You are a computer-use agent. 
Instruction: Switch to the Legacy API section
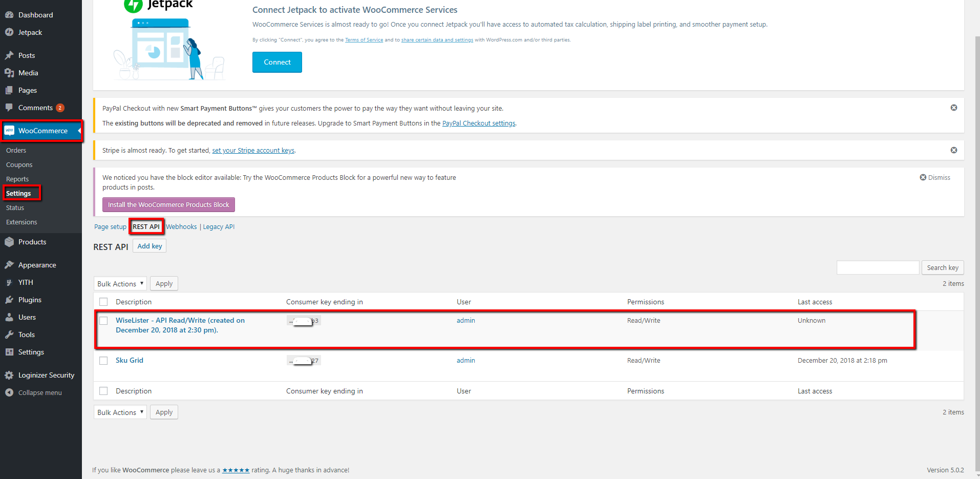(x=219, y=226)
